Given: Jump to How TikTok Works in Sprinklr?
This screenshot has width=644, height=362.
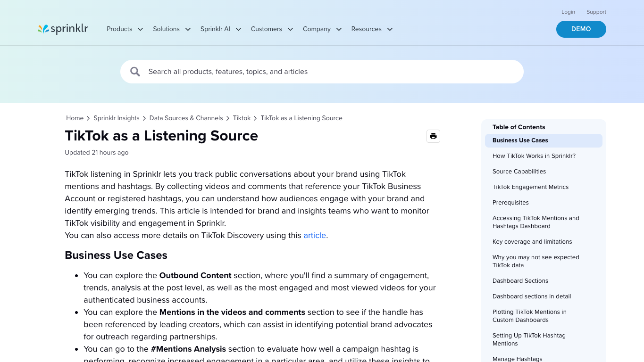Looking at the screenshot, I should 534,156.
